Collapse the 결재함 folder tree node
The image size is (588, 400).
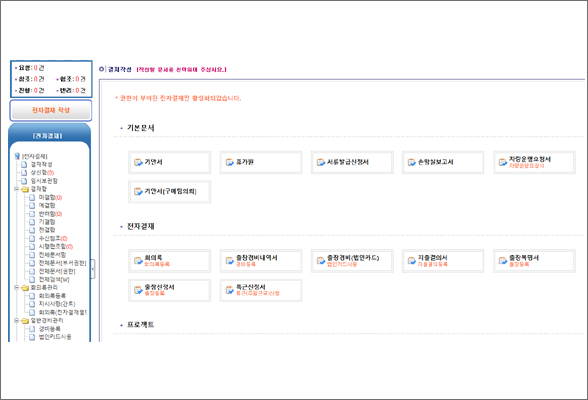coord(16,189)
